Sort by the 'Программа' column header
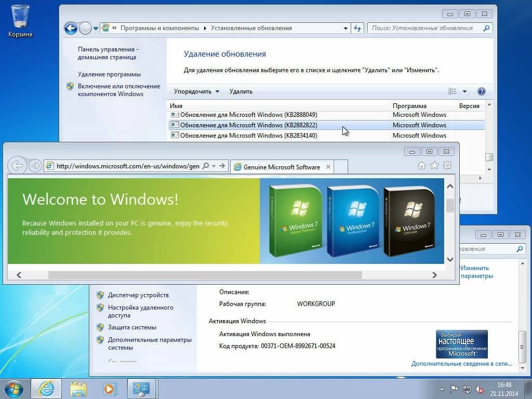This screenshot has height=399, width=532. [423, 106]
